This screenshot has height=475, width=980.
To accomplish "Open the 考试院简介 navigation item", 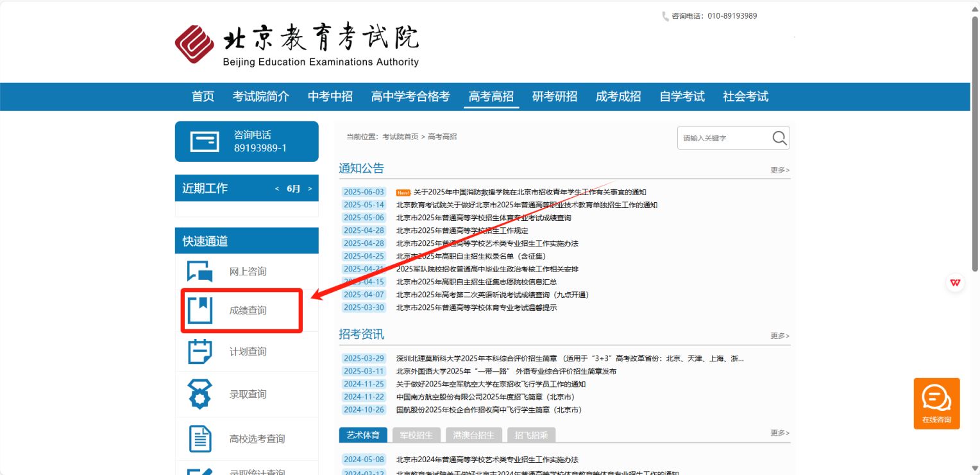I will click(261, 96).
